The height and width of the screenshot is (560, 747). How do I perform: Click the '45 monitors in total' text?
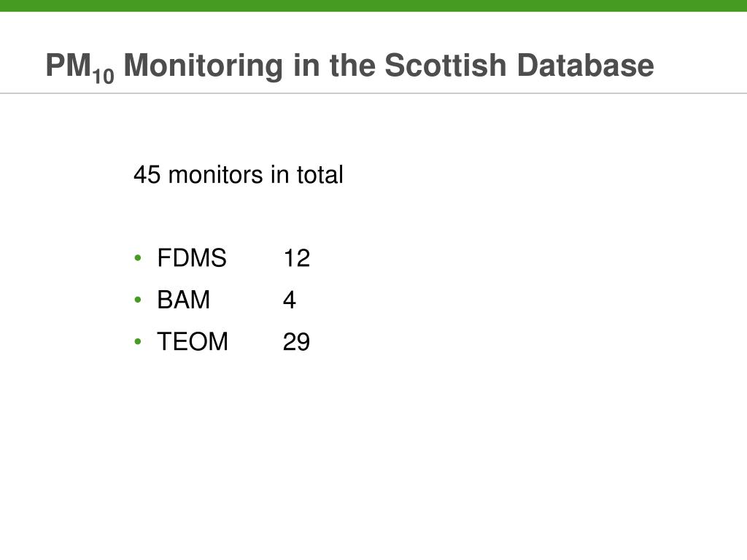click(x=239, y=175)
